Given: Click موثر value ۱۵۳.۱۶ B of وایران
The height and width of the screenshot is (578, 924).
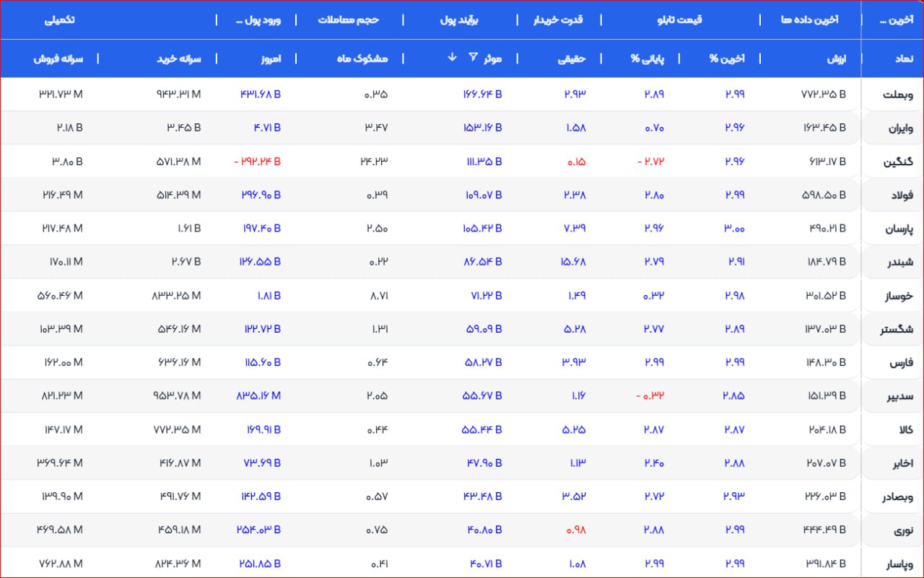Looking at the screenshot, I should (x=483, y=128).
